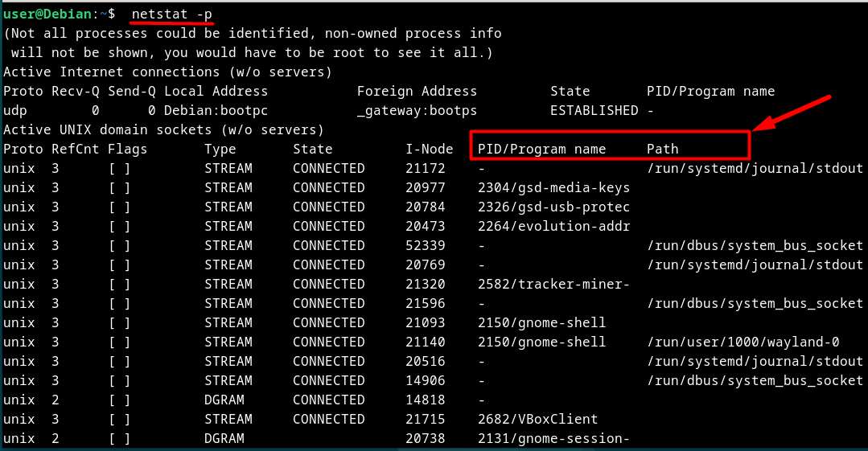This screenshot has width=868, height=451.
Task: Click the 2131/gnome-session- process entry
Action: pyautogui.click(x=553, y=438)
